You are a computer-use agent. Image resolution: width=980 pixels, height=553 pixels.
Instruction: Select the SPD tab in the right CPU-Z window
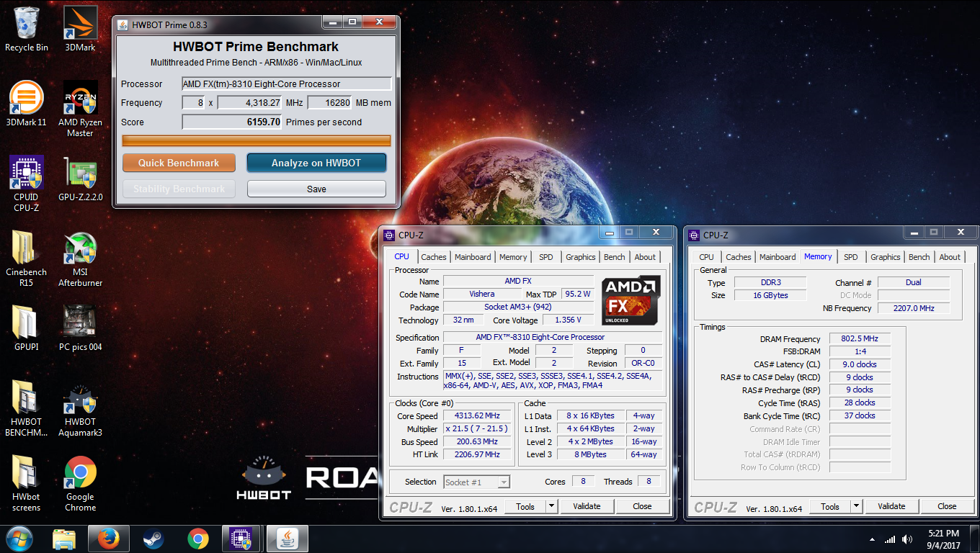pos(851,257)
